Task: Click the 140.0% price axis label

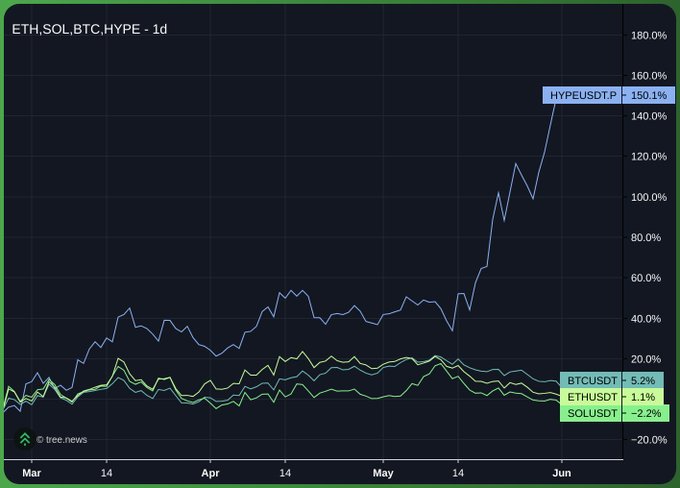Action: coord(649,116)
